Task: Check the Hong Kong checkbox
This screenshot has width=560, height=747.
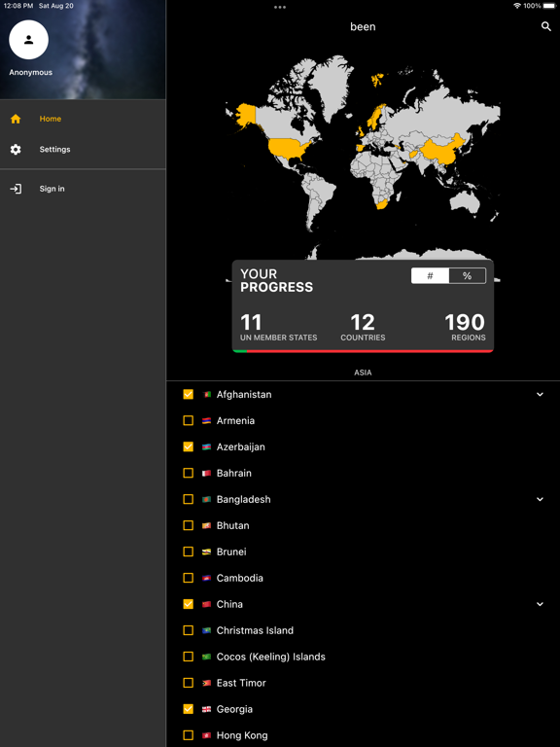Action: click(x=188, y=735)
